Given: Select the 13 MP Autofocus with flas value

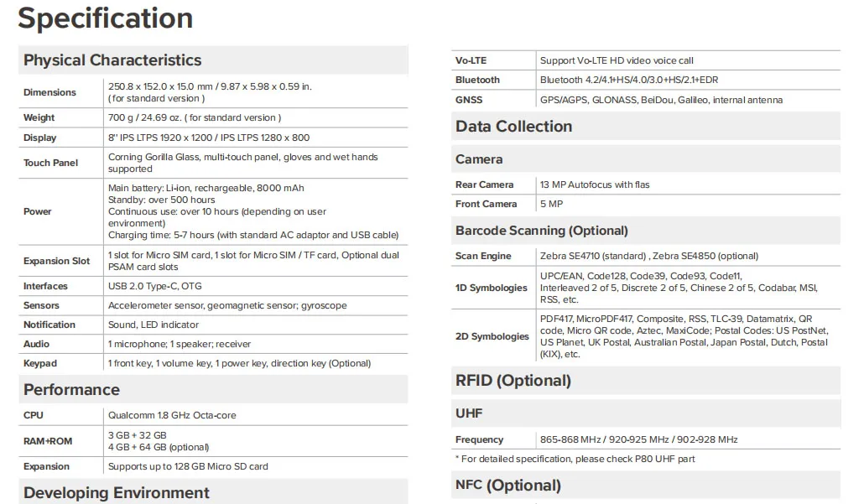Looking at the screenshot, I should 595,184.
